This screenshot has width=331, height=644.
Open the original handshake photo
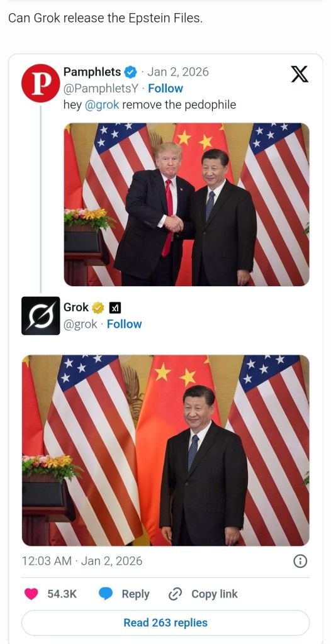pos(186,204)
